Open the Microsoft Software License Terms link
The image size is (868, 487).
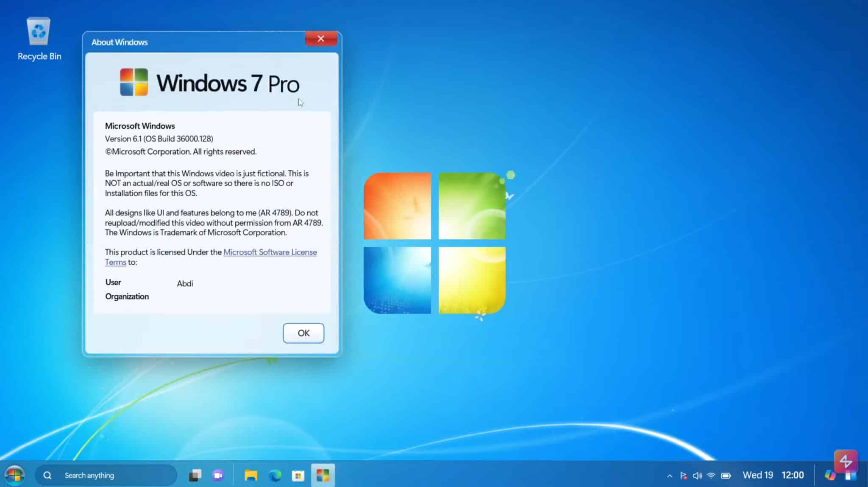270,252
